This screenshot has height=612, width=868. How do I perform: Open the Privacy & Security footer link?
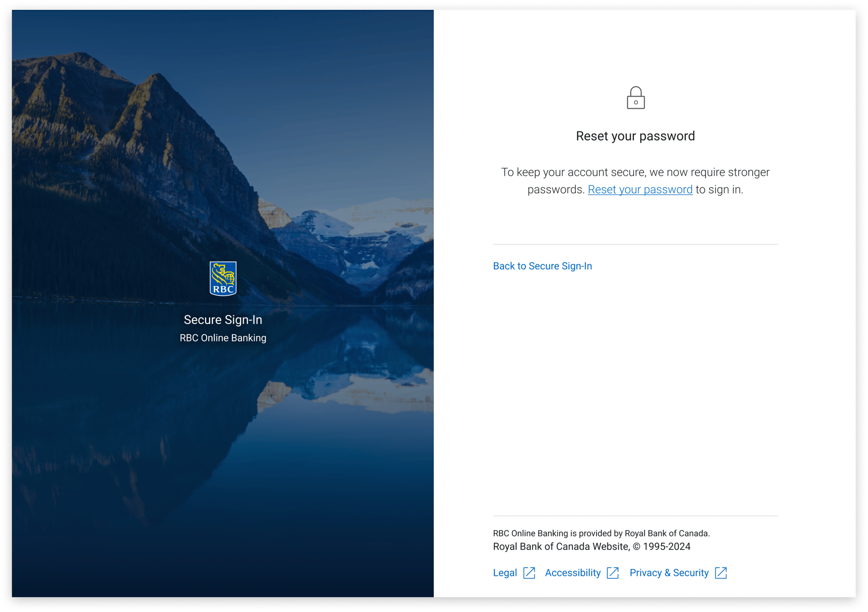[669, 573]
